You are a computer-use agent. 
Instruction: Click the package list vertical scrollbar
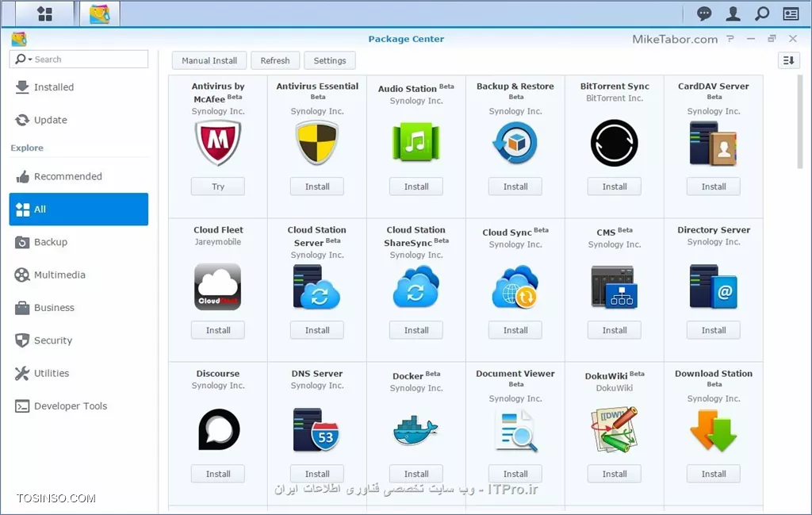click(x=799, y=121)
